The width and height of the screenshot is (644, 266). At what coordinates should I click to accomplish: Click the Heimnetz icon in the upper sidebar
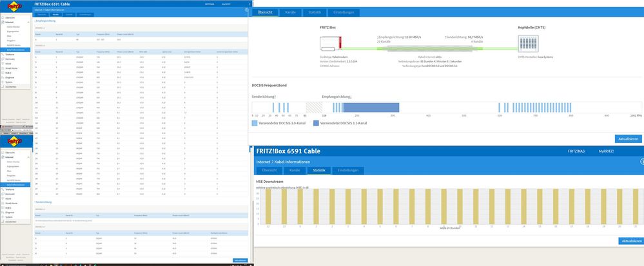(3, 59)
